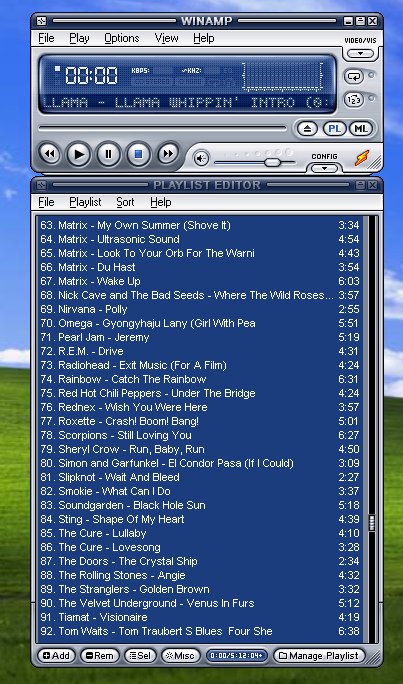Click the Manage Playlist button
403x684 pixels.
click(319, 655)
